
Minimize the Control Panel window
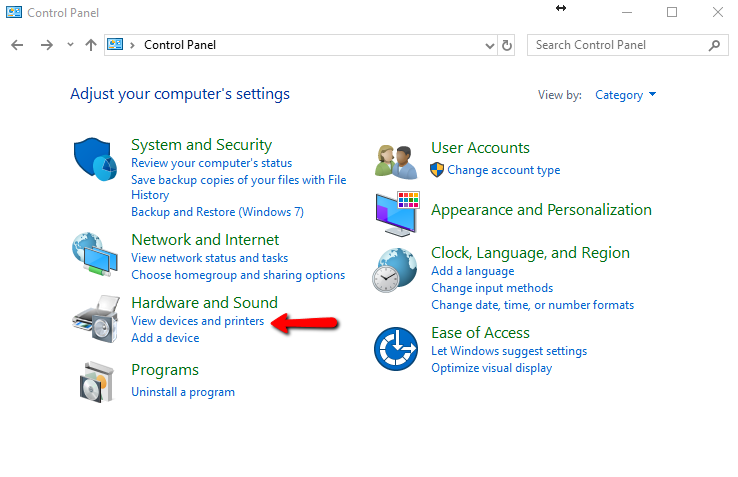627,12
